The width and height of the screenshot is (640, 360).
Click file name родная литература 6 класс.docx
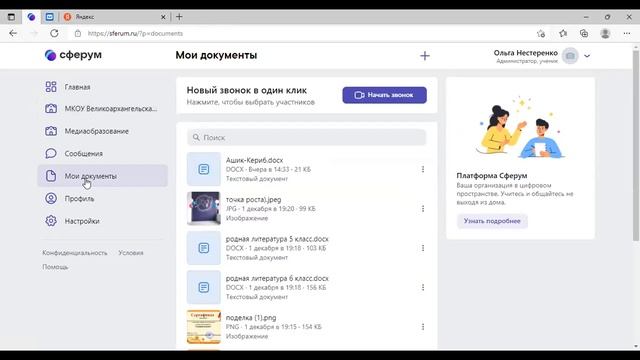click(x=277, y=278)
